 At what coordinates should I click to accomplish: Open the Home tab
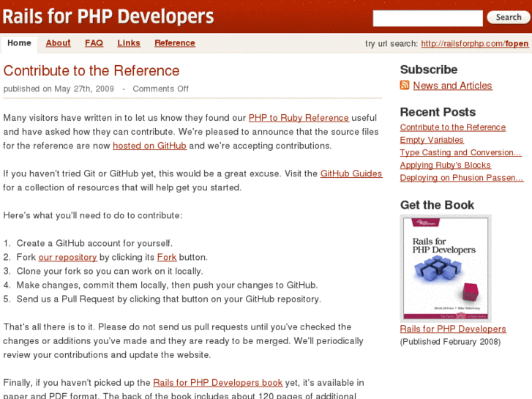19,43
